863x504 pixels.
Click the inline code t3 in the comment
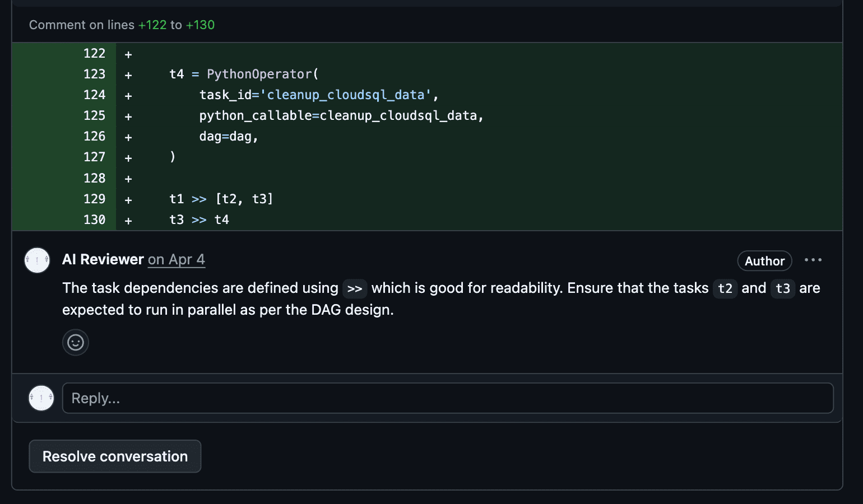pos(783,289)
